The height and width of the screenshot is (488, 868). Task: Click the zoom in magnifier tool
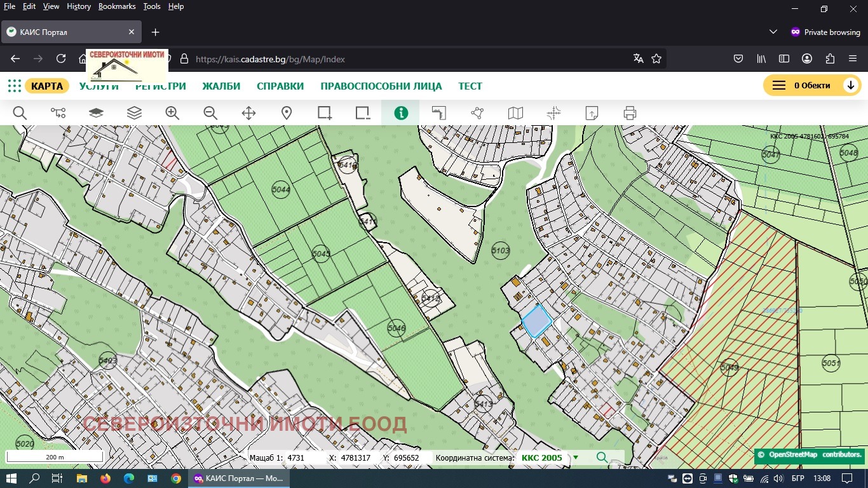click(172, 113)
